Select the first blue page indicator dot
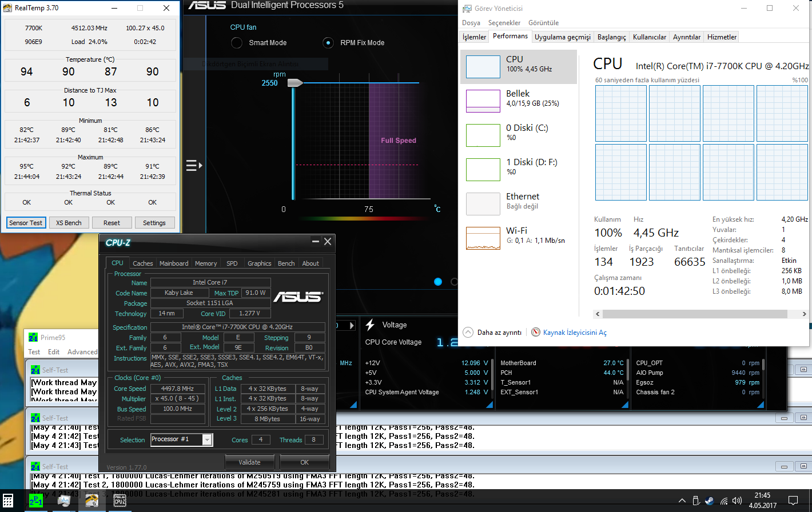This screenshot has width=812, height=512. pos(438,282)
